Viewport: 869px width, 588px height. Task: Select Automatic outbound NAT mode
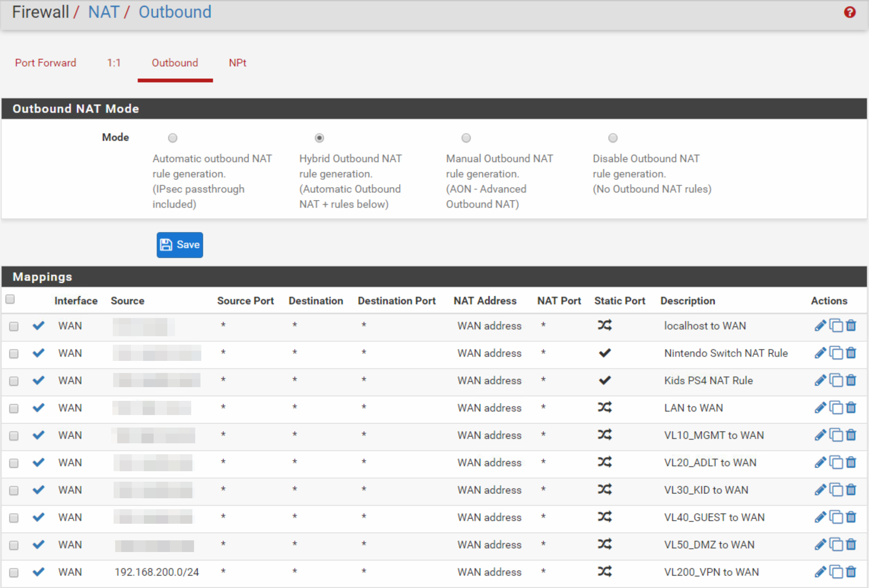[x=173, y=138]
